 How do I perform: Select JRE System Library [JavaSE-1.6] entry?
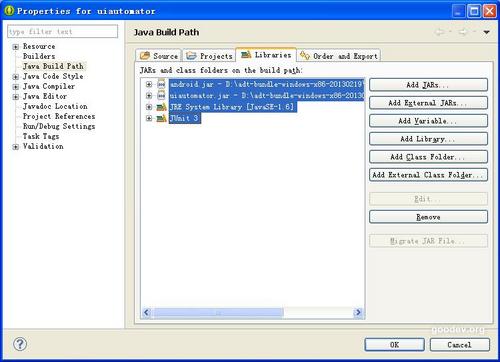click(x=233, y=107)
